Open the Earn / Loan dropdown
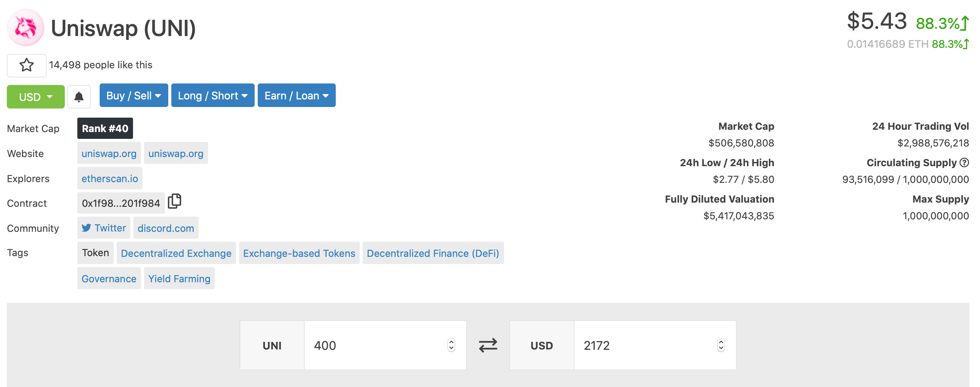Screen dimensions: 980x387 296,95
